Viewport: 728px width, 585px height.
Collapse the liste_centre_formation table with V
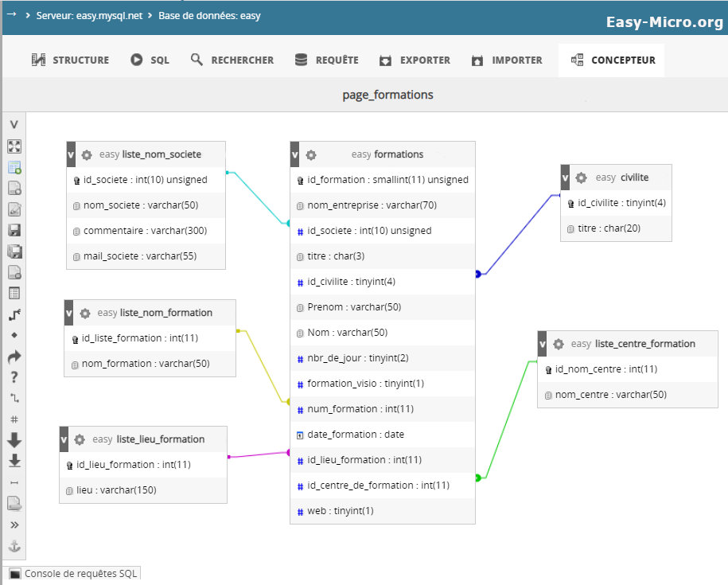(x=542, y=344)
